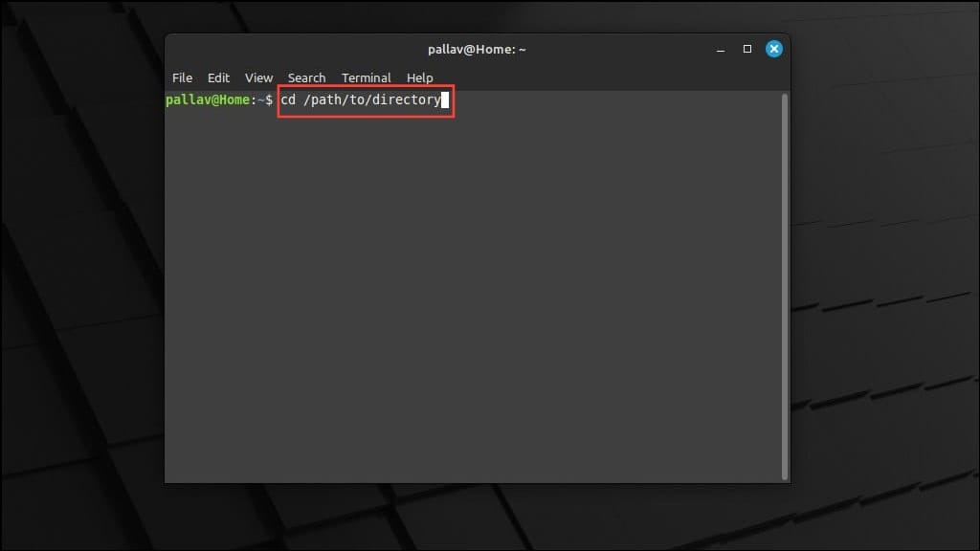980x551 pixels.
Task: Open the Edit menu
Action: click(218, 77)
